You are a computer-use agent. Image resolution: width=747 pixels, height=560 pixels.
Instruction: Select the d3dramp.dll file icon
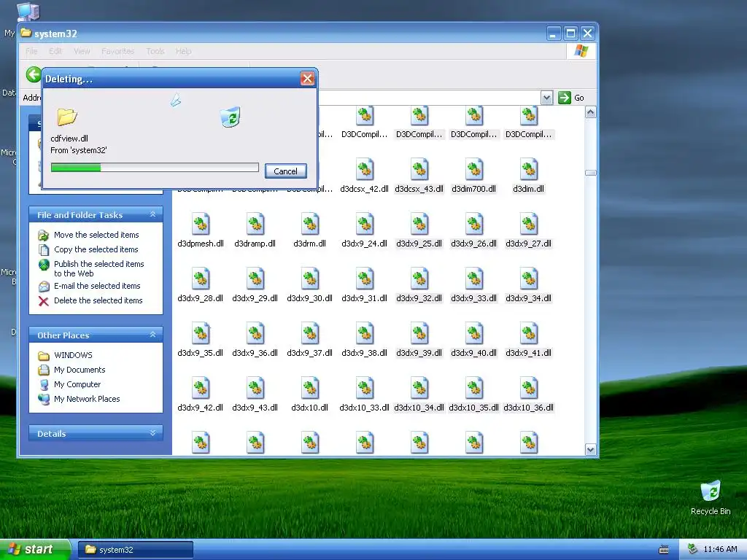(255, 224)
